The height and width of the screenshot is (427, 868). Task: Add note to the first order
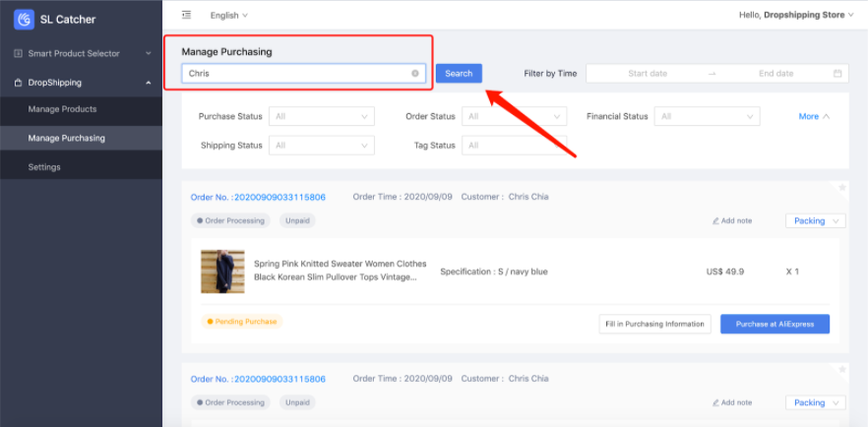tap(732, 220)
